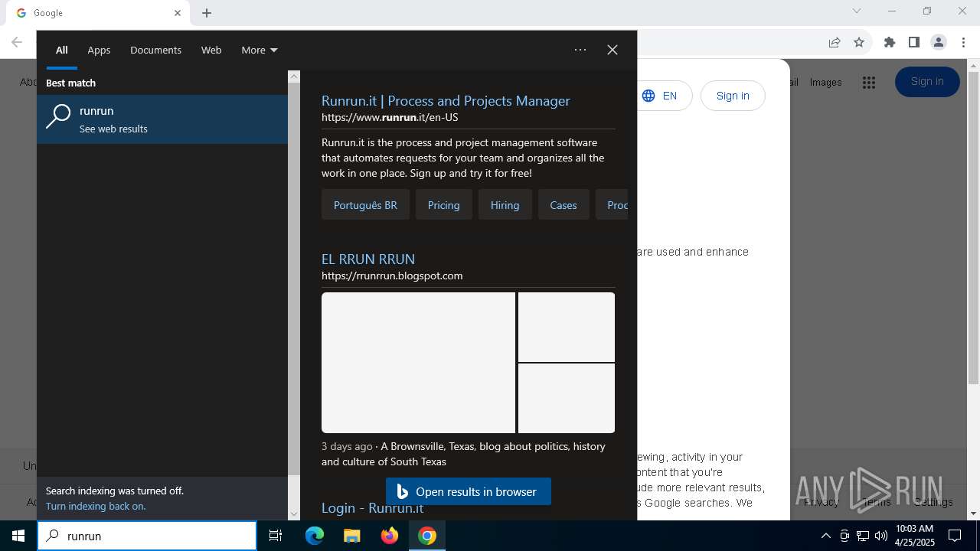This screenshot has width=980, height=551.
Task: Open the Windows Start menu
Action: click(18, 536)
